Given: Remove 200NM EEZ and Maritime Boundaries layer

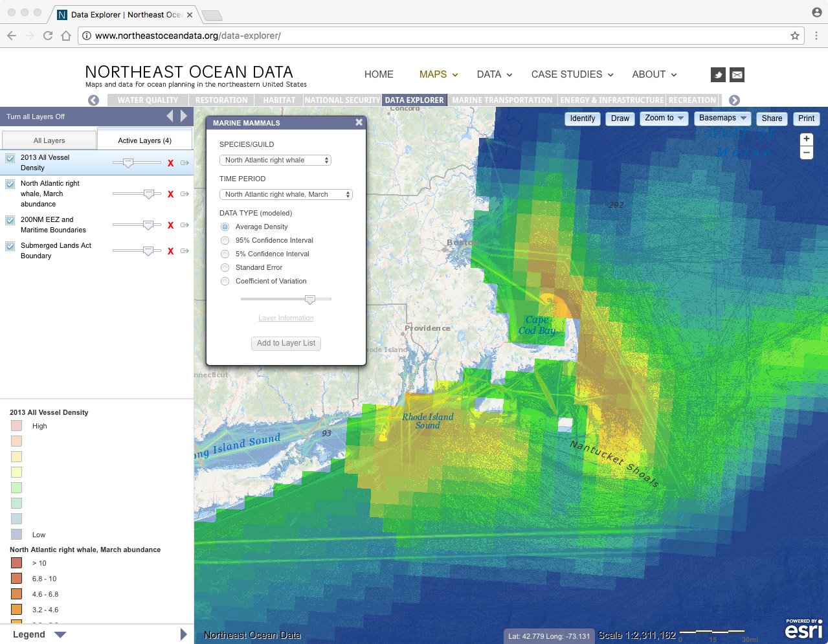Looking at the screenshot, I should (x=171, y=225).
